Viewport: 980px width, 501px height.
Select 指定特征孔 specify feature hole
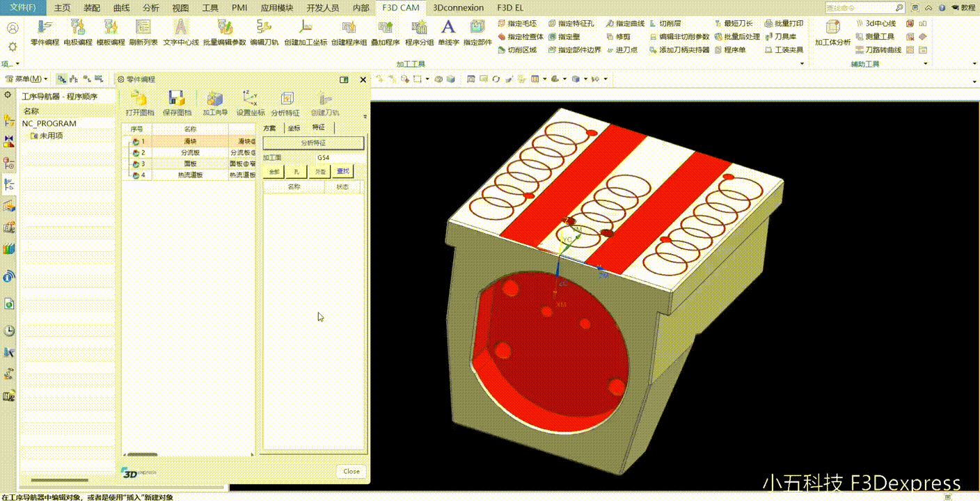pos(571,24)
